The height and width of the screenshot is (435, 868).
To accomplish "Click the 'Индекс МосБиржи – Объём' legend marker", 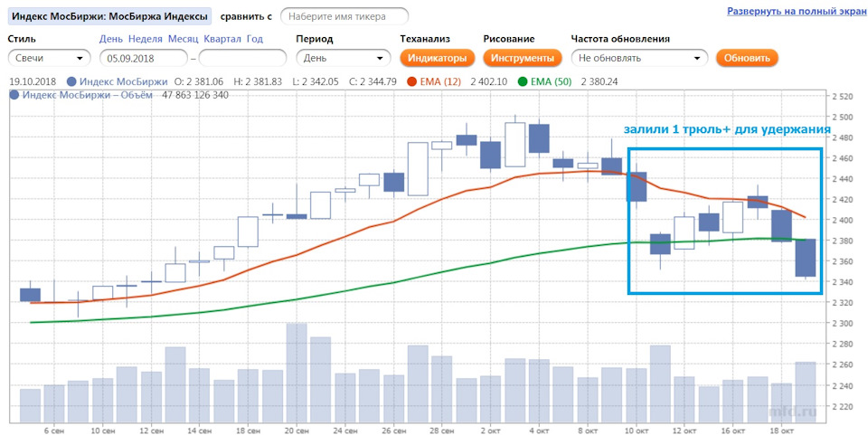I will pyautogui.click(x=14, y=95).
